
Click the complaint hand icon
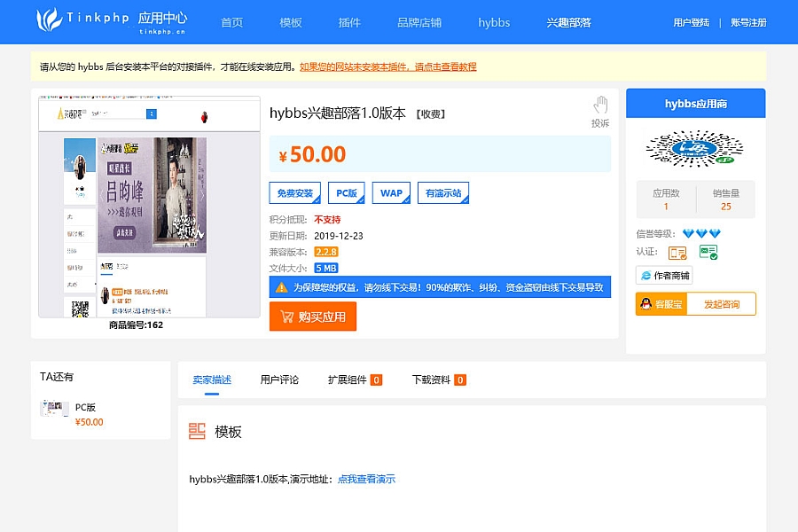(x=600, y=105)
